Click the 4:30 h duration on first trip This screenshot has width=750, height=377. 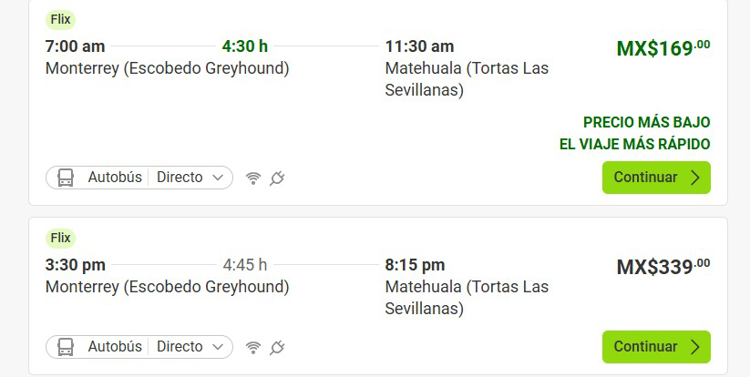(x=245, y=46)
